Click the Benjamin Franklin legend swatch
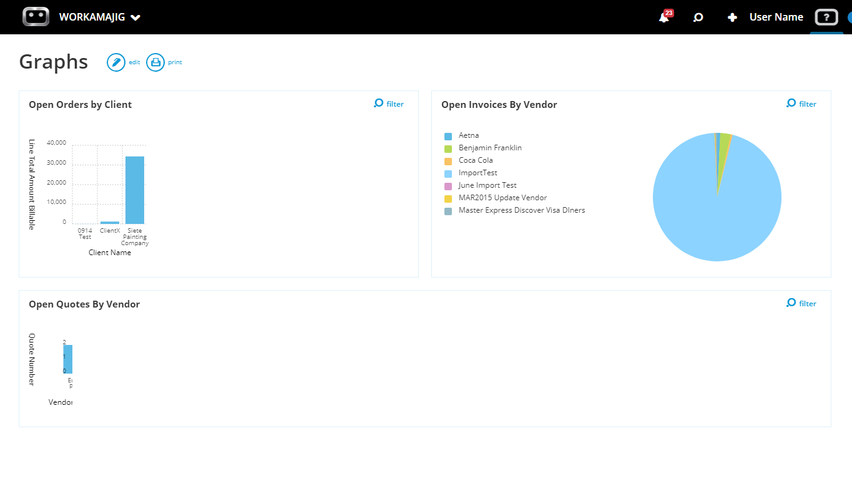The width and height of the screenshot is (852, 504). tap(448, 148)
